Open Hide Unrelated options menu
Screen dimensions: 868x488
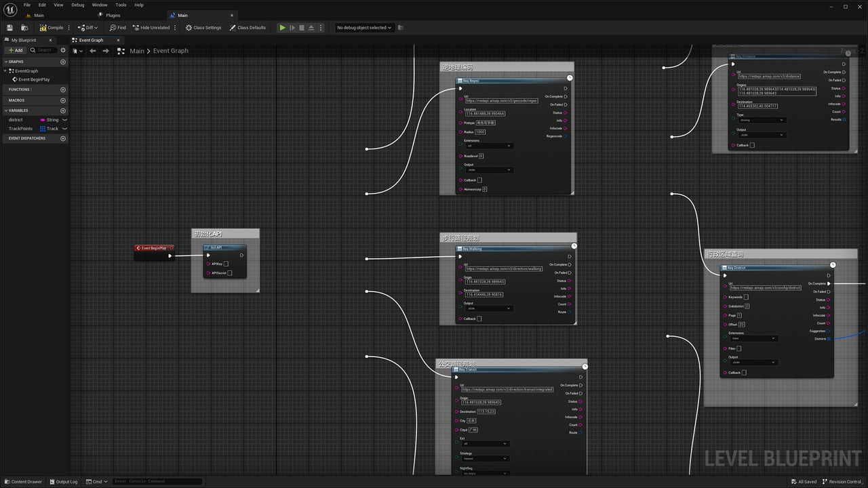pyautogui.click(x=175, y=28)
